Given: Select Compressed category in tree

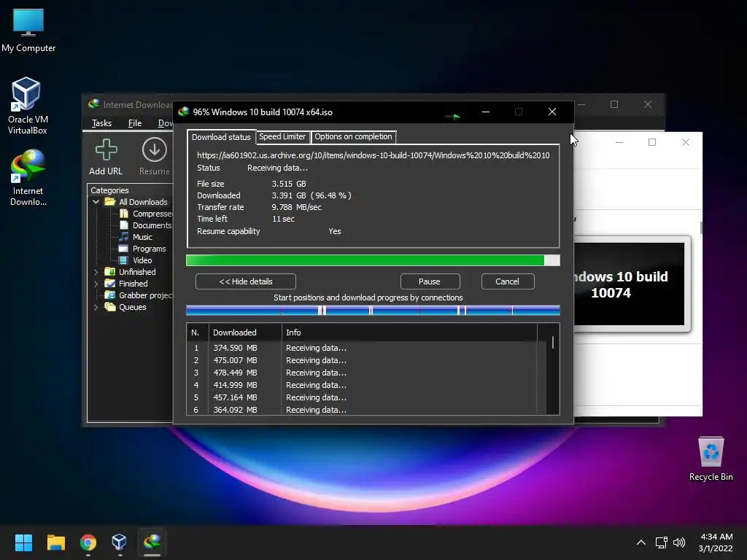Looking at the screenshot, I should click(147, 214).
